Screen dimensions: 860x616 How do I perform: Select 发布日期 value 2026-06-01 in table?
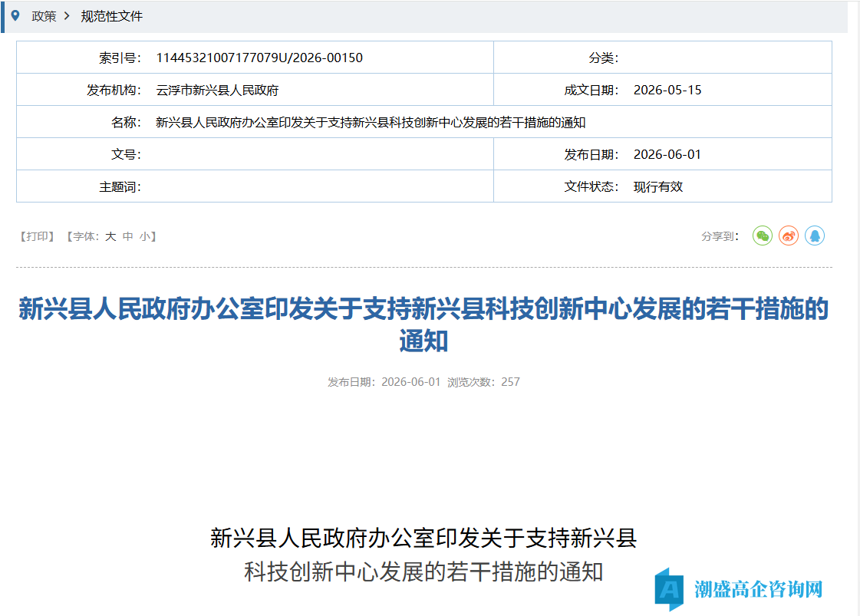[667, 155]
